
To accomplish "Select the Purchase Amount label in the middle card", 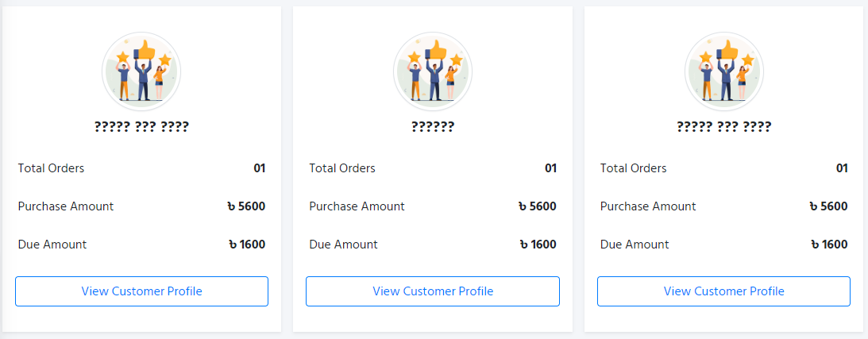I will pyautogui.click(x=357, y=206).
